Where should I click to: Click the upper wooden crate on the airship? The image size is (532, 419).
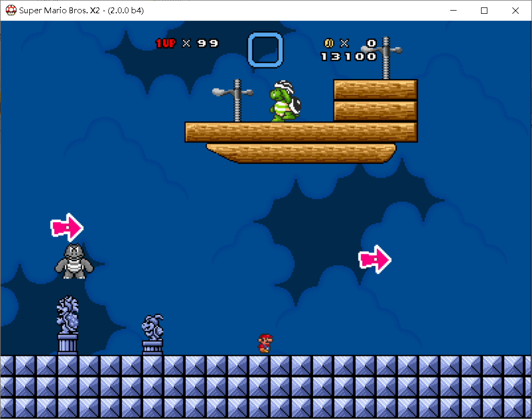375,90
